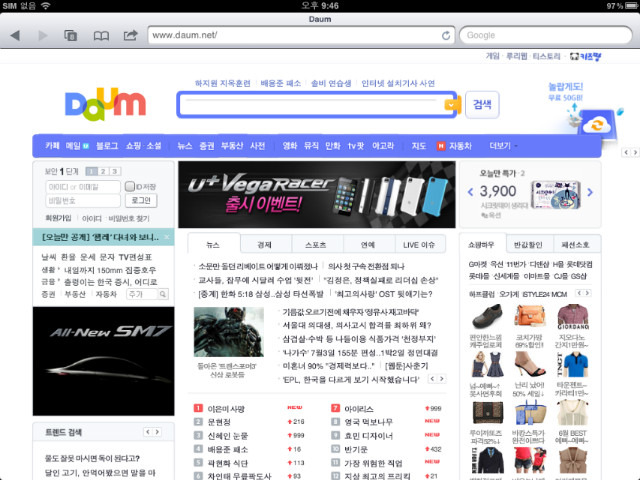Open the bookmarks book icon

[101, 36]
